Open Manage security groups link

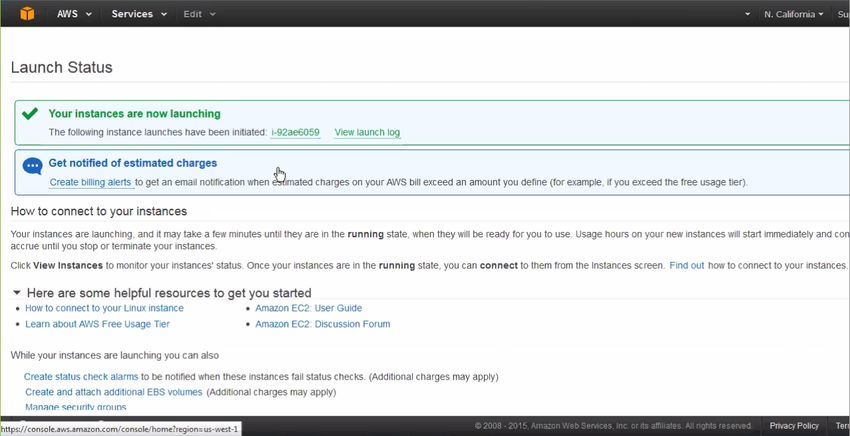pyautogui.click(x=76, y=407)
